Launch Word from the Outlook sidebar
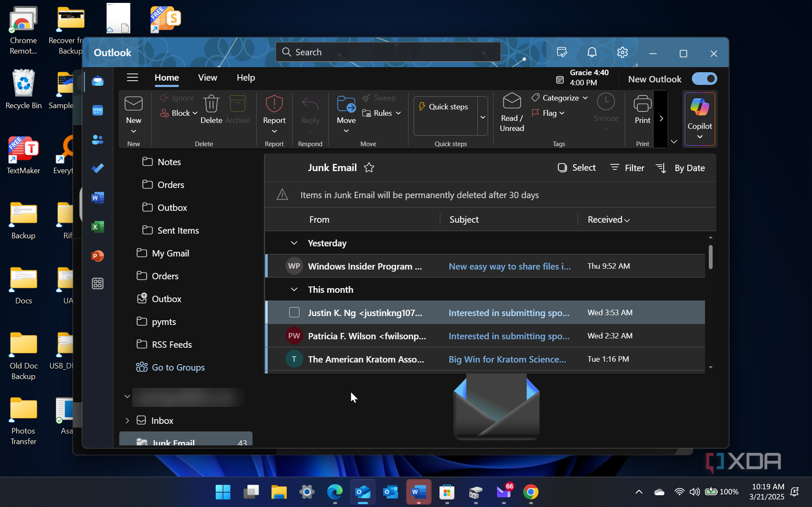The image size is (812, 507). pos(97,197)
